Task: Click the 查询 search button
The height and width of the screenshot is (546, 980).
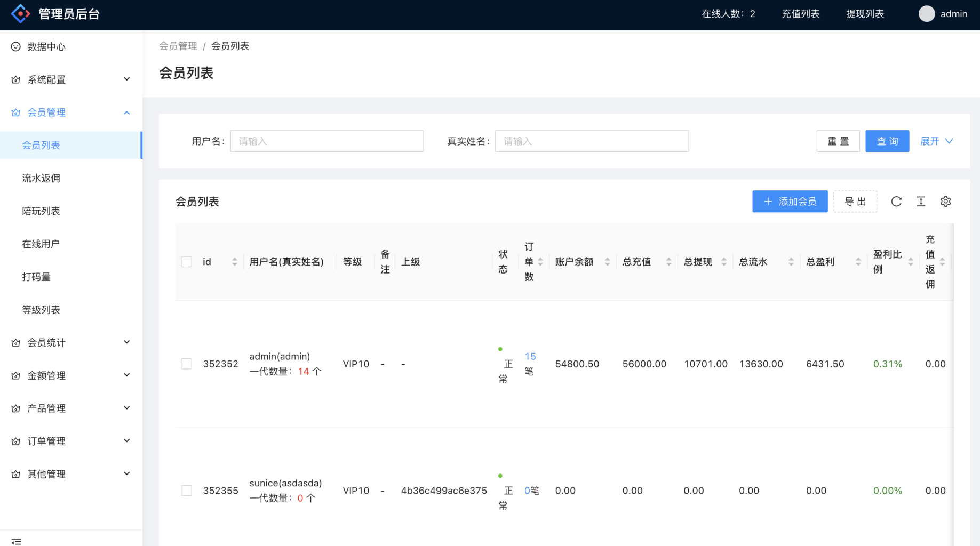Action: coord(887,141)
